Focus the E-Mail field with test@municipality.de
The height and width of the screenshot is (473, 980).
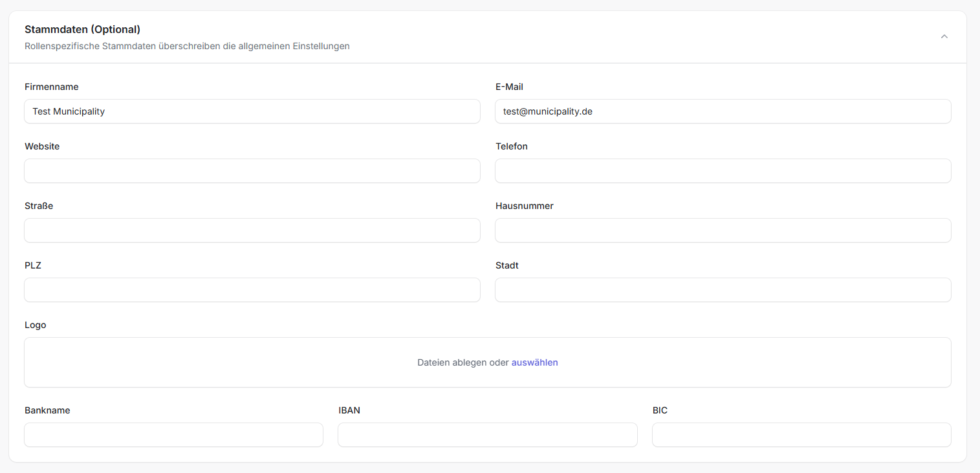[x=723, y=111]
